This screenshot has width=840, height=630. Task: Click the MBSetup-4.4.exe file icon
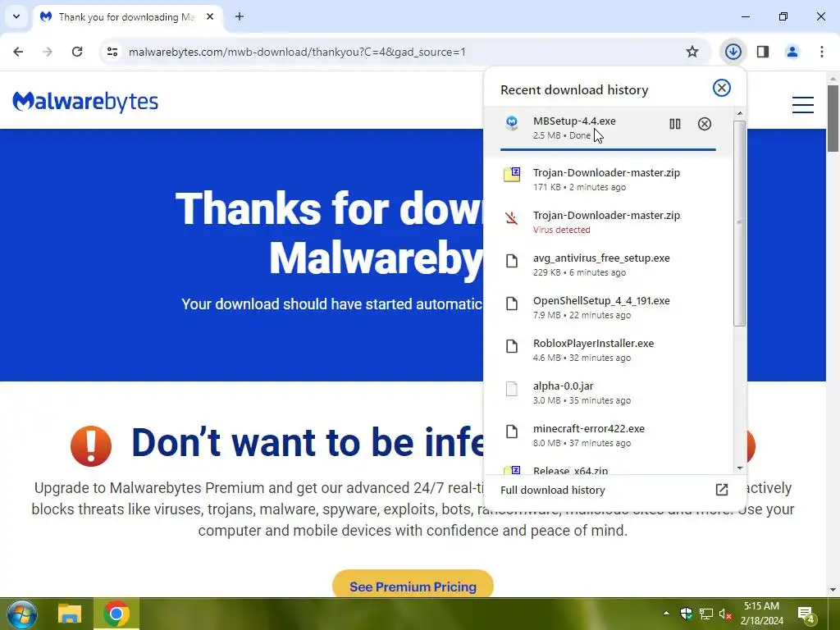(512, 123)
